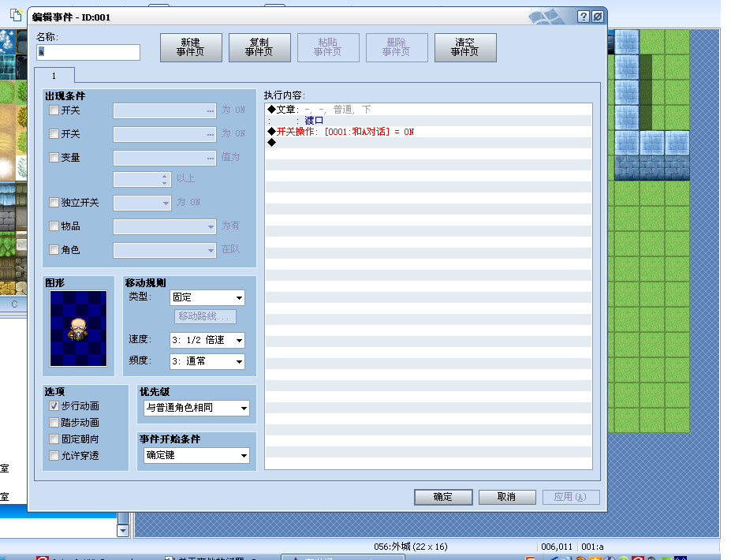
Task: Switch to tileset tab C
Action: coord(14,304)
